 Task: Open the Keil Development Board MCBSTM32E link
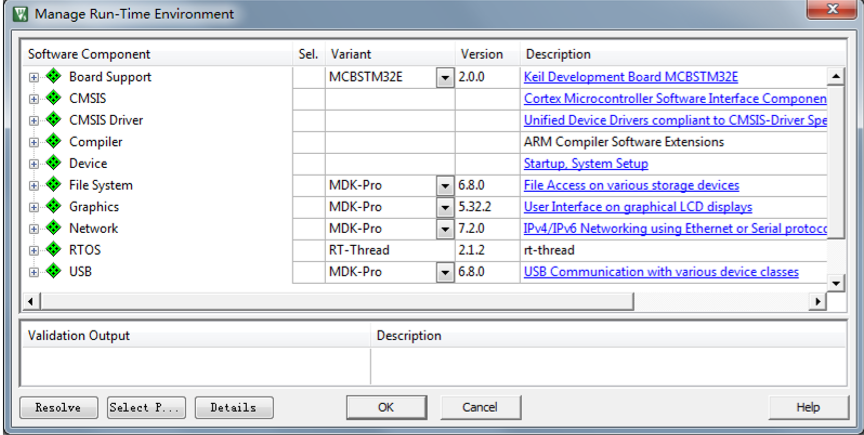tap(631, 77)
